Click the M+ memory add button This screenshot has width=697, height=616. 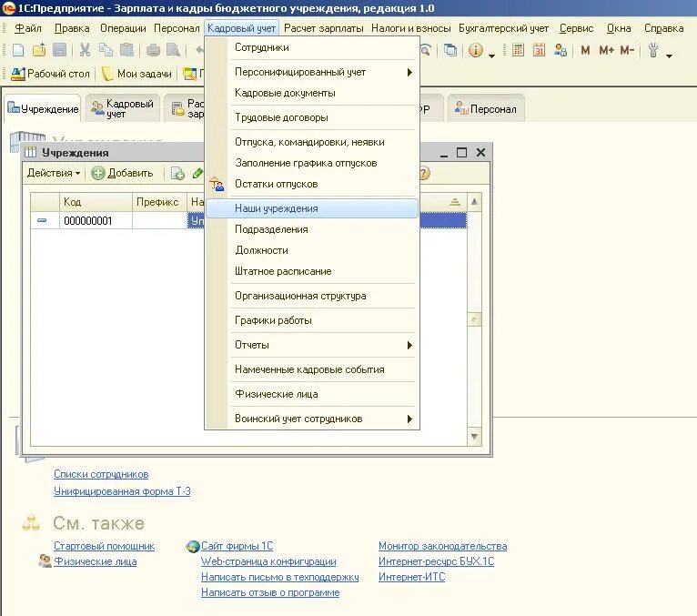606,50
